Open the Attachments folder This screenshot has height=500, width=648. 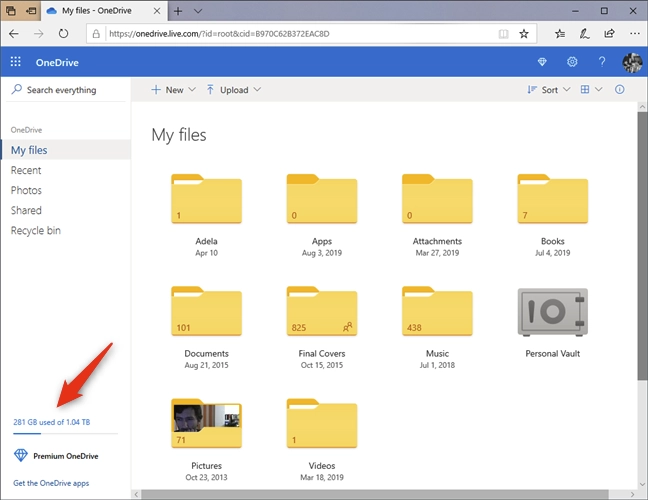pyautogui.click(x=437, y=199)
